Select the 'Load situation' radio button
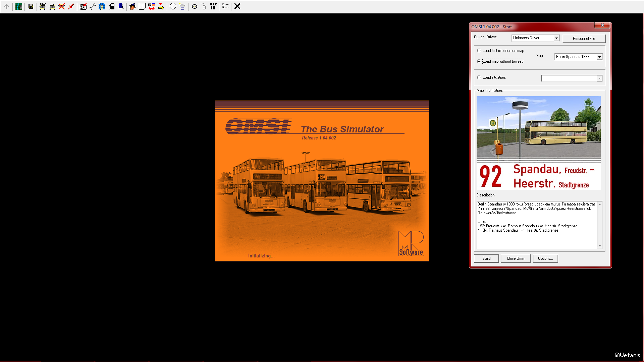 click(x=479, y=77)
